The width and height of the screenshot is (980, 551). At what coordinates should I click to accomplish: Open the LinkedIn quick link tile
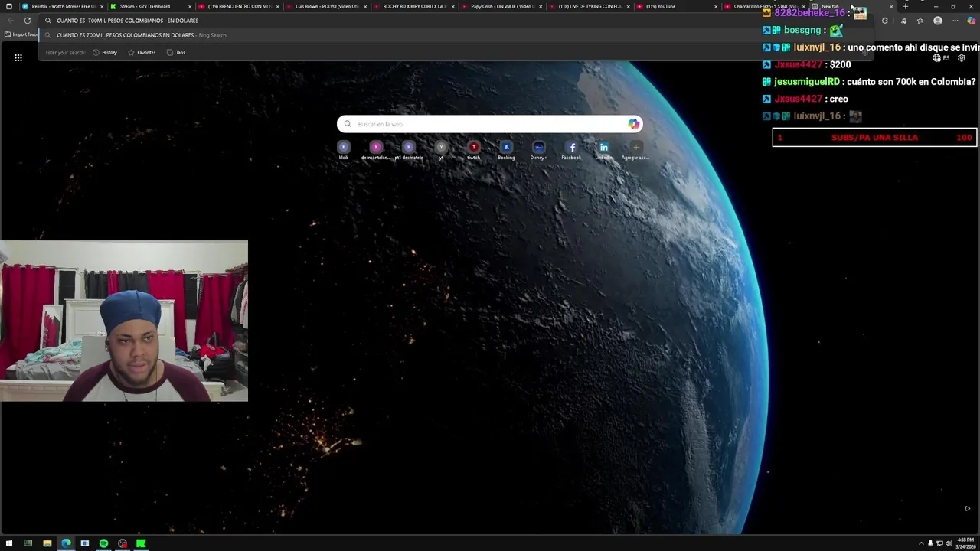(603, 150)
